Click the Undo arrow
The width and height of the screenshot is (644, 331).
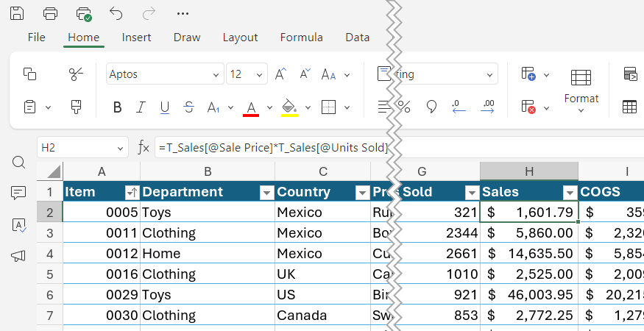click(x=116, y=13)
